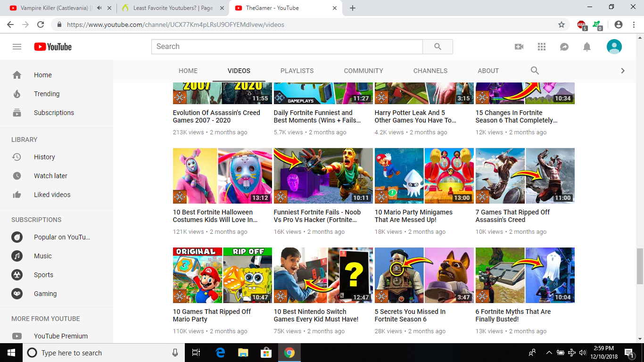Switch to the HOME channel tab
Screen dimensions: 644x362
188,71
